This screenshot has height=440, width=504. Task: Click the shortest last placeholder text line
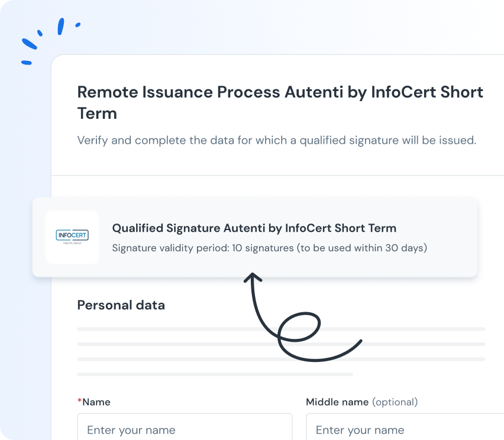[215, 374]
